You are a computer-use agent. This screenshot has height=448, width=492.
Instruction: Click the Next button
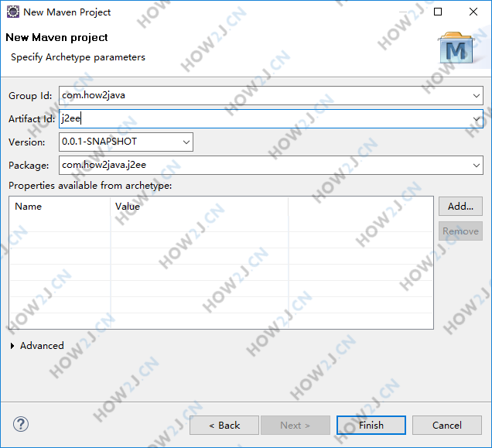(x=296, y=426)
